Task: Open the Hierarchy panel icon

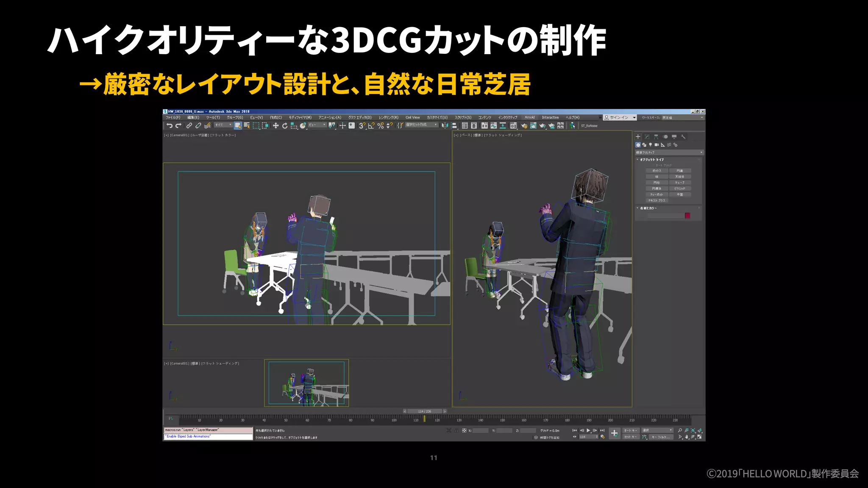Action: tap(656, 136)
